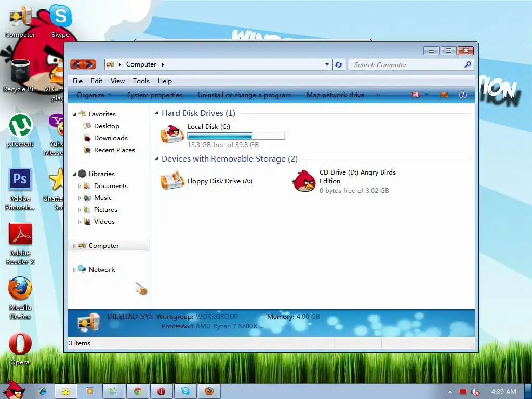
Task: Select the Recycle Bin desktop icon
Action: click(x=20, y=76)
